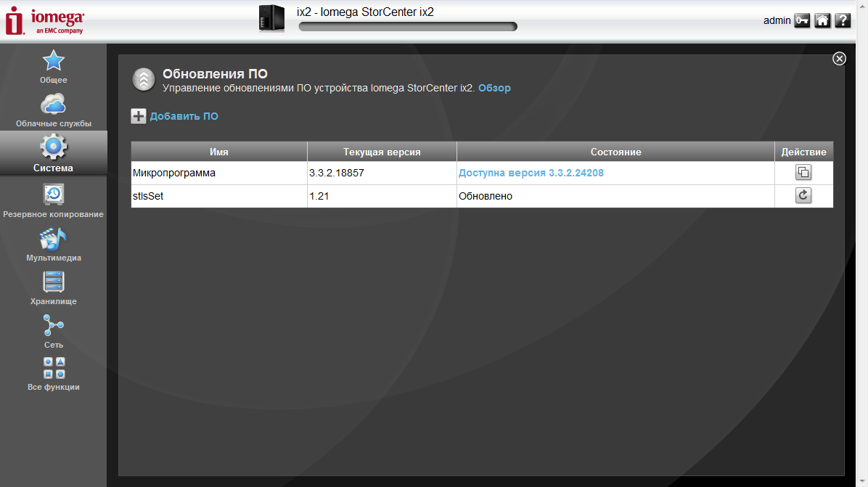The width and height of the screenshot is (868, 487).
Task: Install firmware update for Микропрограмма row
Action: pos(803,173)
